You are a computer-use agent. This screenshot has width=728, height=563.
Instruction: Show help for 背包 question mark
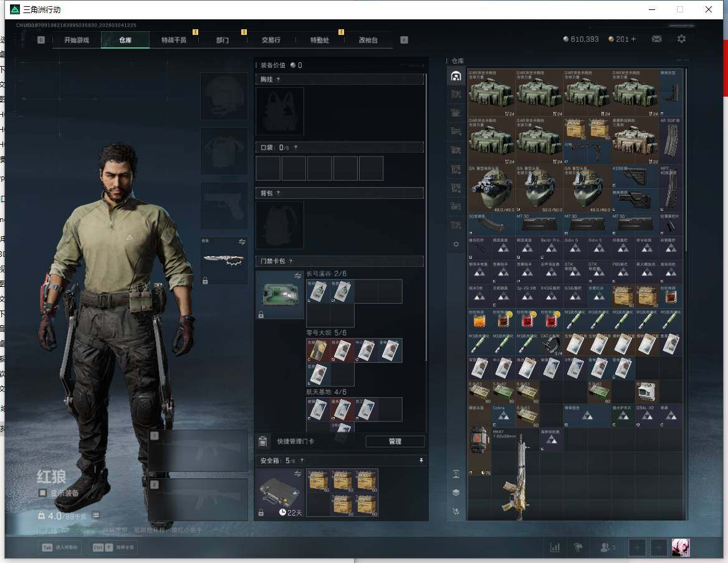coord(278,193)
